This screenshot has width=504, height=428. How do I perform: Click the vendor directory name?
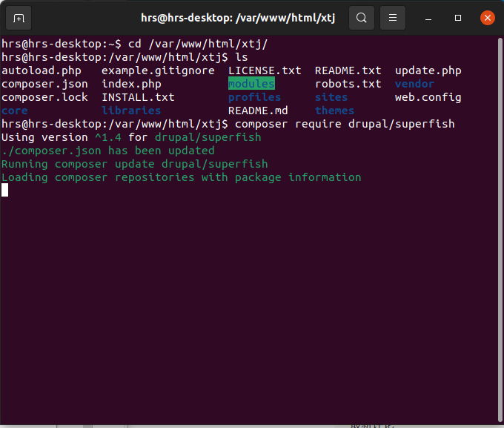(x=414, y=84)
